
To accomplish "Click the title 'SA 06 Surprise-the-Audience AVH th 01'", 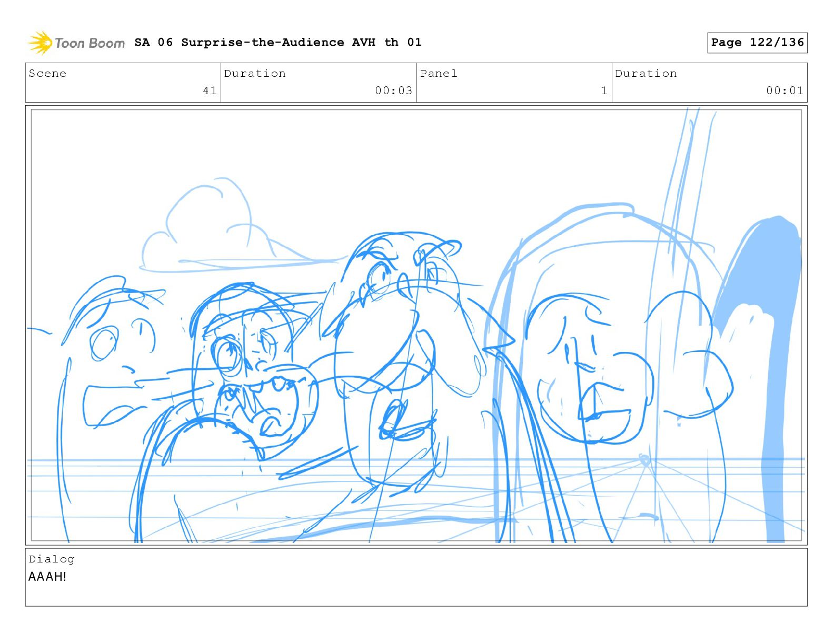I will 278,42.
